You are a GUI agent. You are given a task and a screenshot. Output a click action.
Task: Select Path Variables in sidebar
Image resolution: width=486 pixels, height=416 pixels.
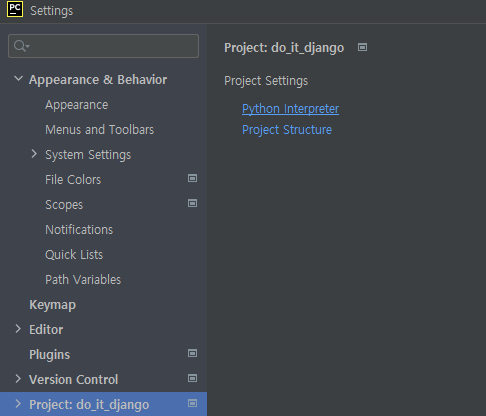point(83,280)
